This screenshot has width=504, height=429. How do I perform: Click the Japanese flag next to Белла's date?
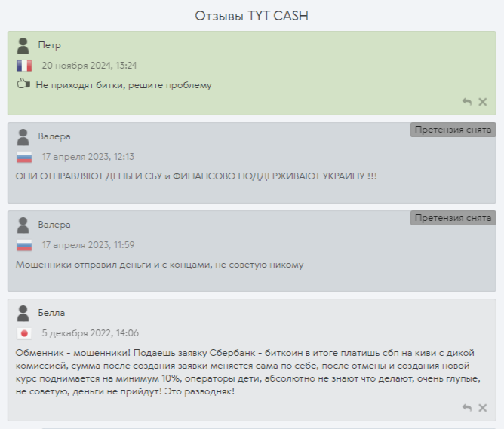[x=24, y=333]
